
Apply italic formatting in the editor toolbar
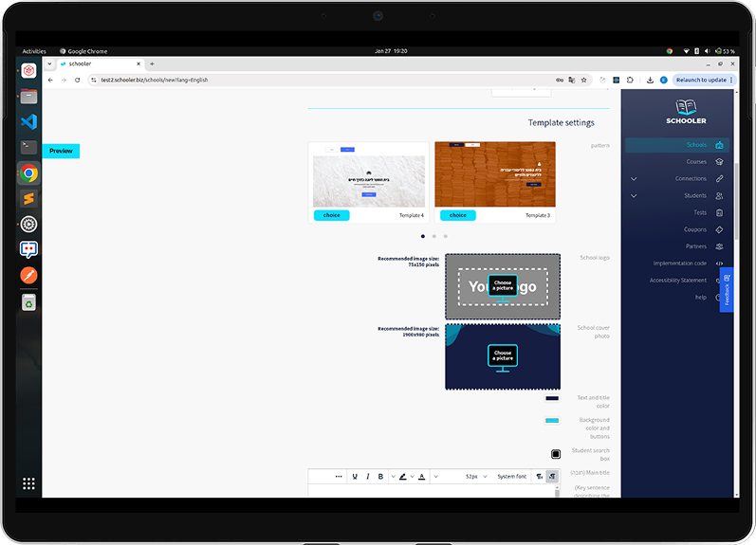pyautogui.click(x=368, y=477)
